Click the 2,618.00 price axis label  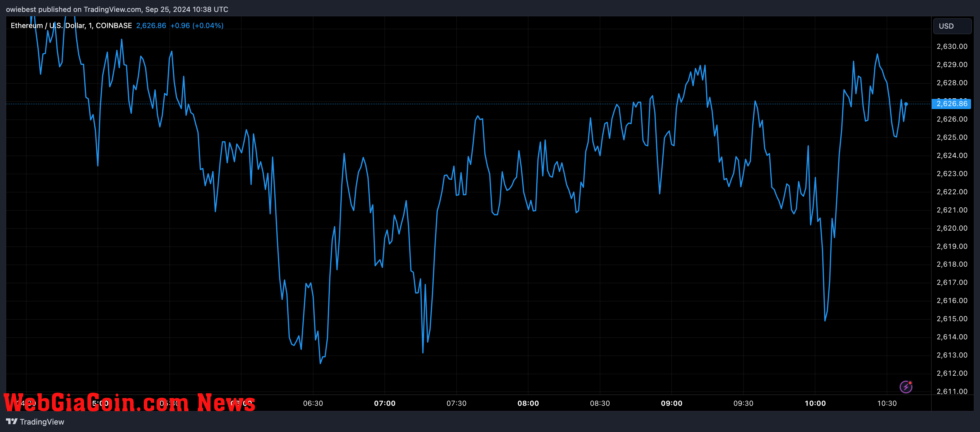952,264
